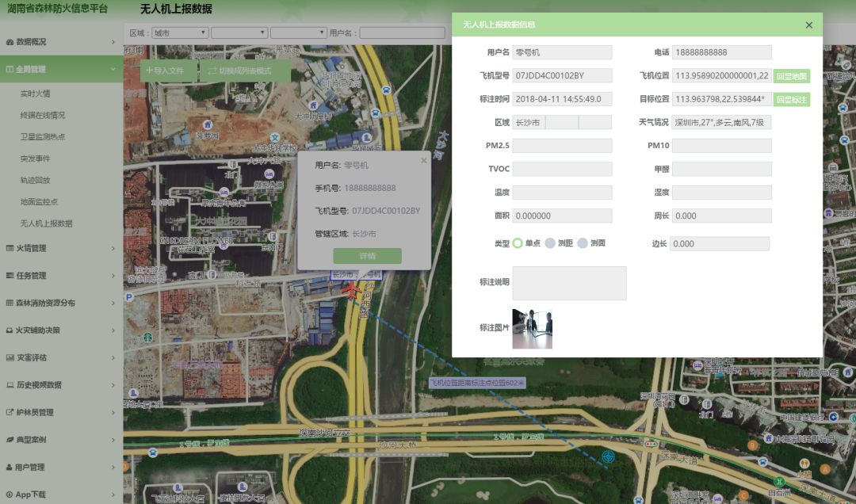Click the Starbucks icon on the map
The image size is (856, 504).
click(x=147, y=338)
